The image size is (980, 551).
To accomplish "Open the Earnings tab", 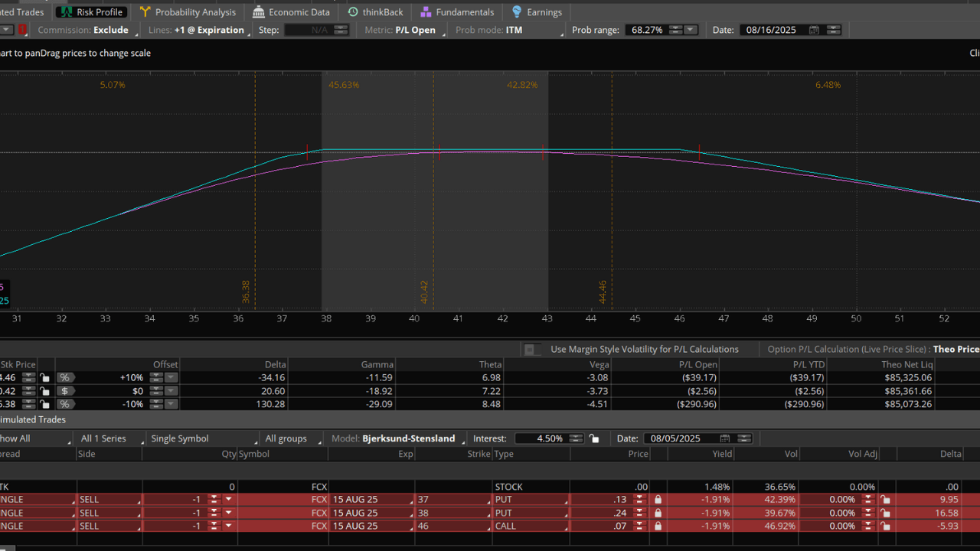I will tap(537, 12).
